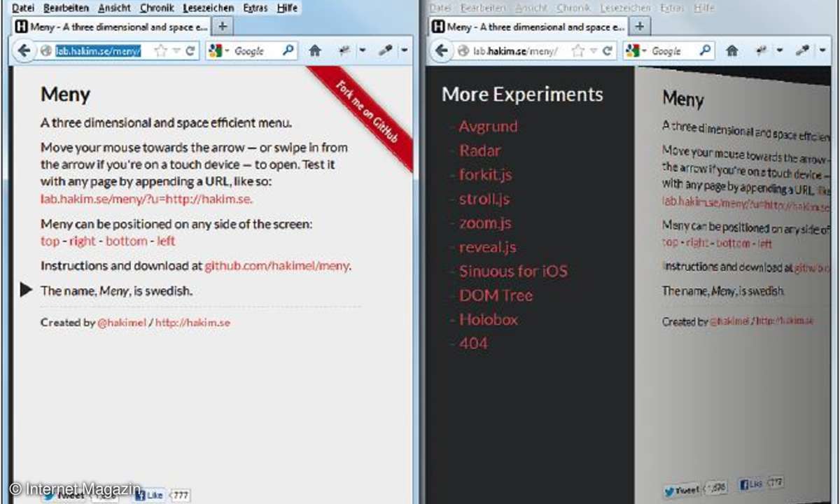
Task: Go to the home page in the left window
Action: (x=315, y=50)
